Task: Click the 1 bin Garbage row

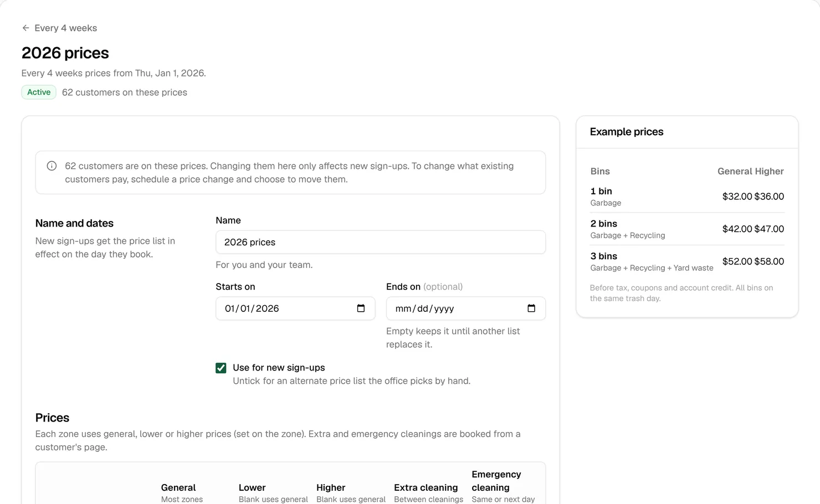Action: [x=687, y=197]
